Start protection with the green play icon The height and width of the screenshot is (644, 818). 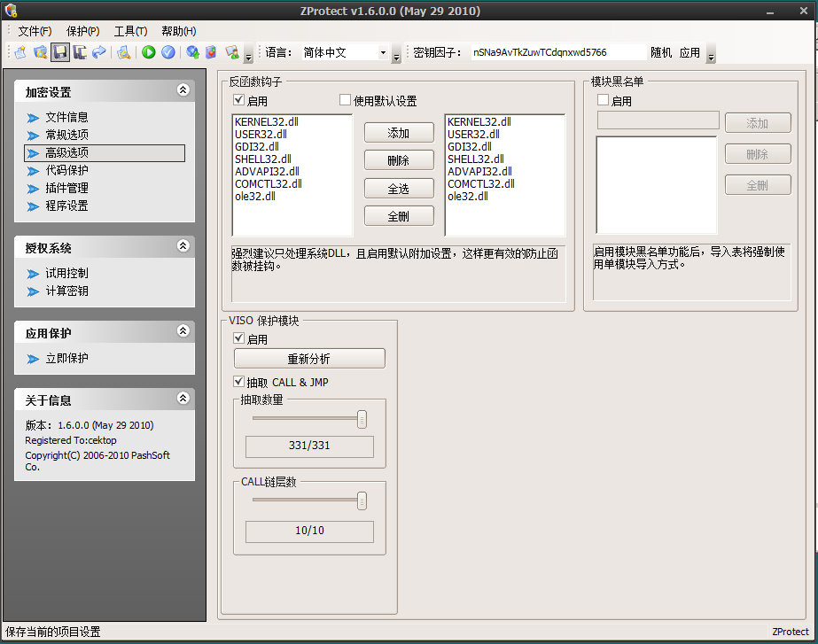coord(148,52)
